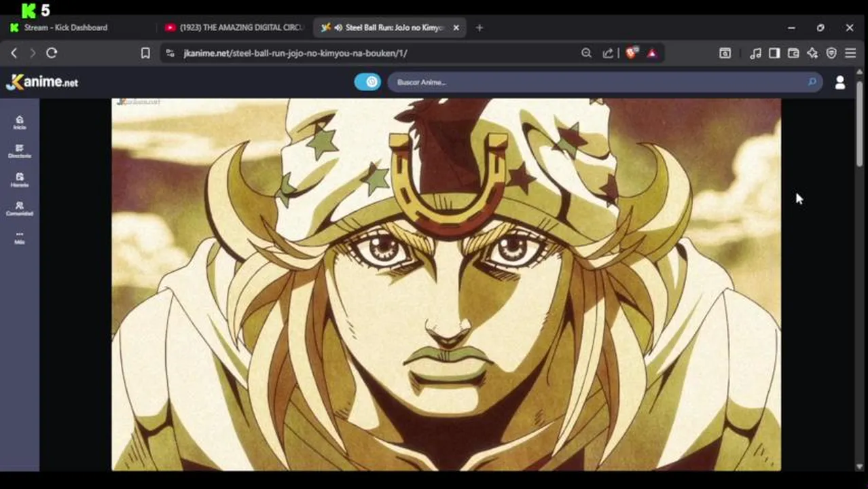The height and width of the screenshot is (489, 868).
Task: Open the Horario schedule sidebar icon
Action: [19, 179]
